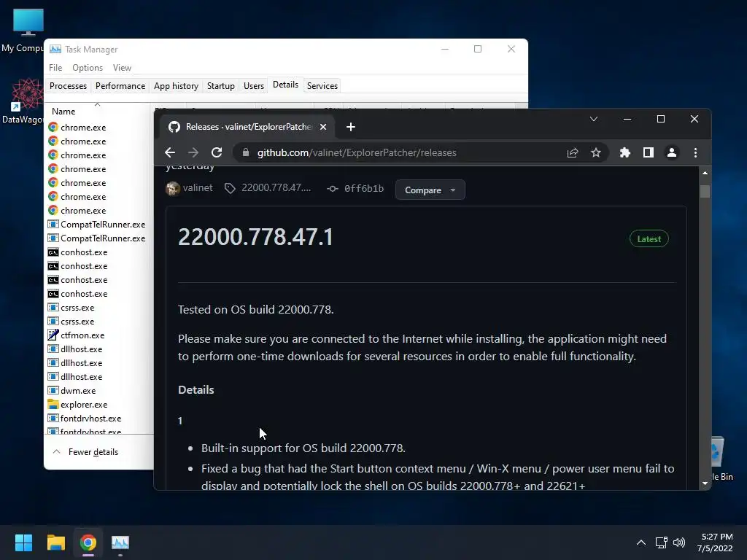This screenshot has height=560, width=747.
Task: Open valinet author profile link
Action: (x=198, y=187)
